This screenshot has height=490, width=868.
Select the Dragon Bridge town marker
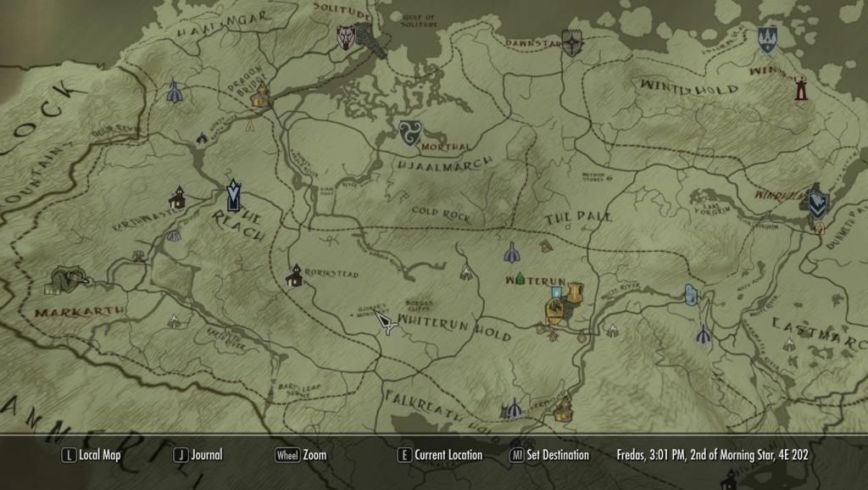(260, 95)
